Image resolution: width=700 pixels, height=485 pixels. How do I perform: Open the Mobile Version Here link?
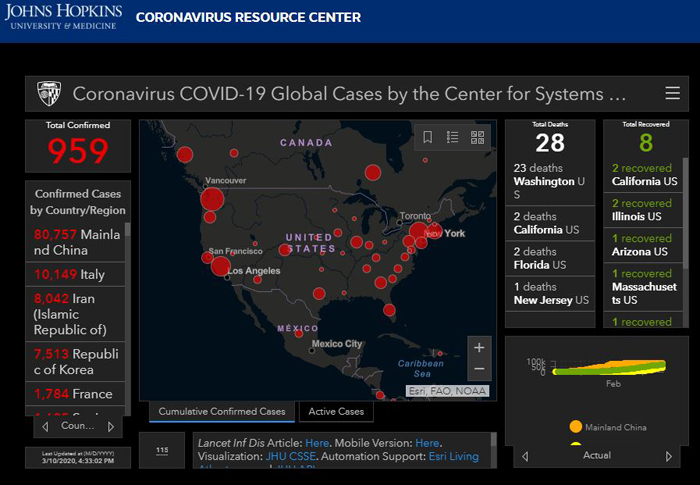click(427, 443)
